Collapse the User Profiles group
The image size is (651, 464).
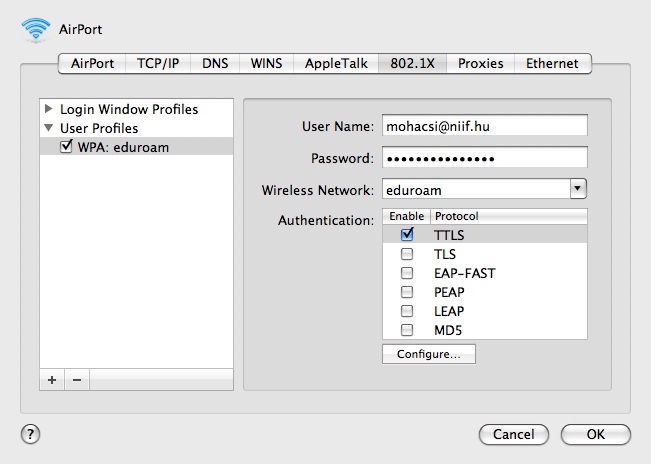(x=48, y=128)
